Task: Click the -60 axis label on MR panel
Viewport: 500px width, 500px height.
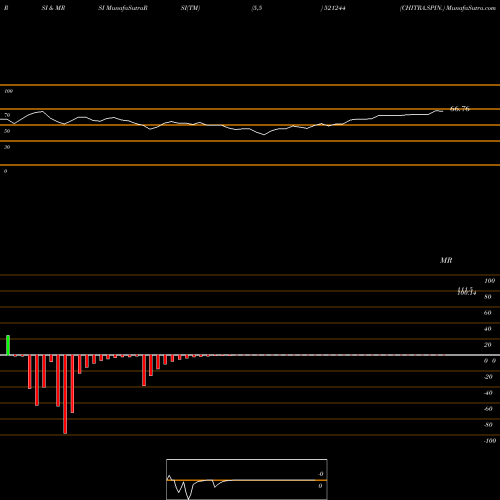Action: [x=488, y=409]
